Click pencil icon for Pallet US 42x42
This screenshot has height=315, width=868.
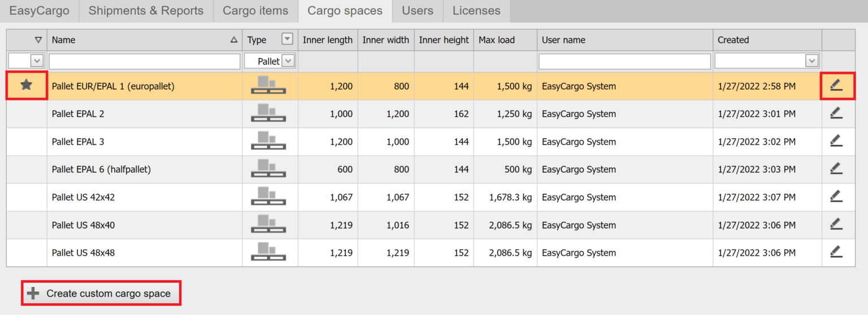836,196
